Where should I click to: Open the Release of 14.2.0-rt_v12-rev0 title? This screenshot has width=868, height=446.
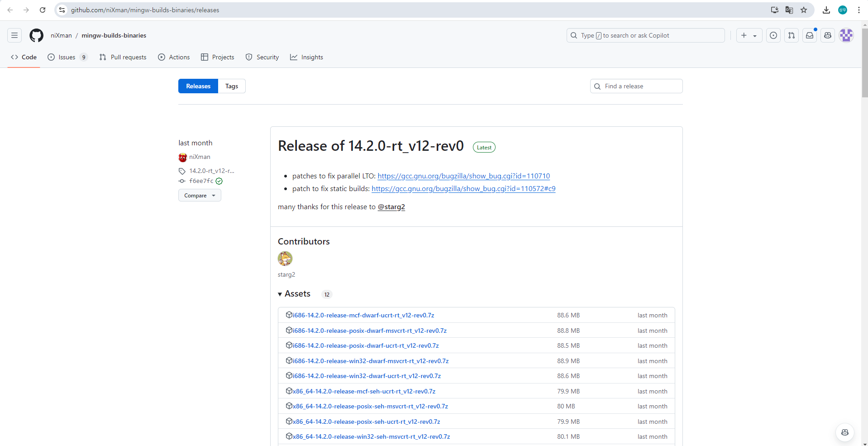371,146
